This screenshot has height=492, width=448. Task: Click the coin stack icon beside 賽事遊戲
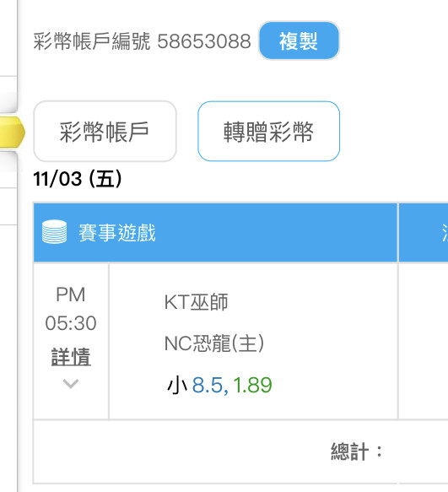pyautogui.click(x=54, y=232)
